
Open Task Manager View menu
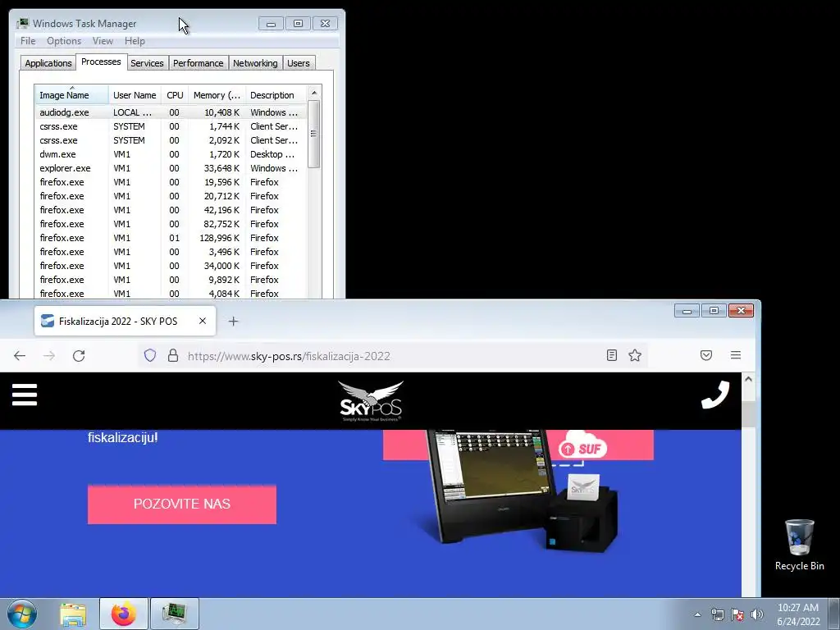(103, 41)
